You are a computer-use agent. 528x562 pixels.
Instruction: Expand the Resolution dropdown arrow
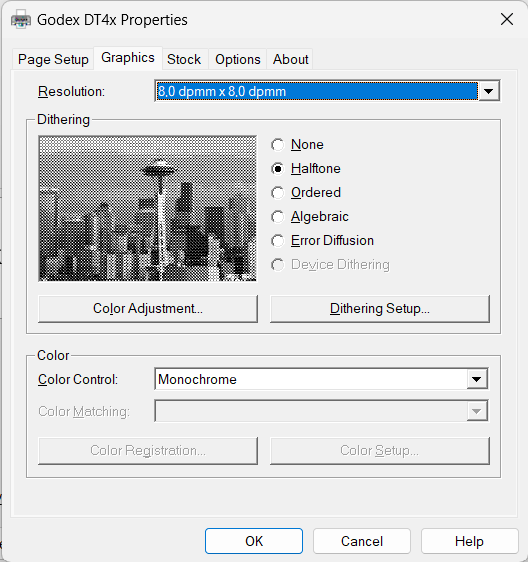tap(489, 91)
